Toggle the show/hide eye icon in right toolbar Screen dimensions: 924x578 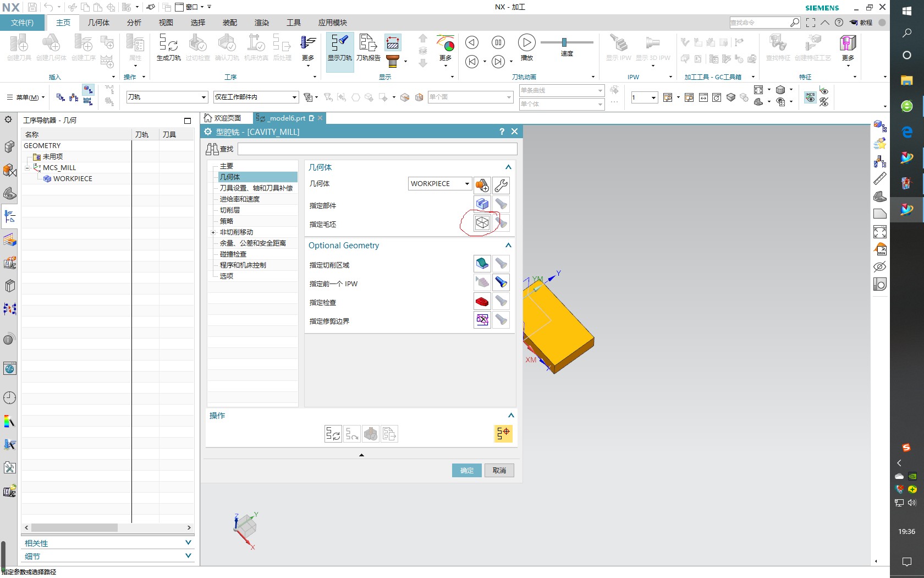[879, 267]
